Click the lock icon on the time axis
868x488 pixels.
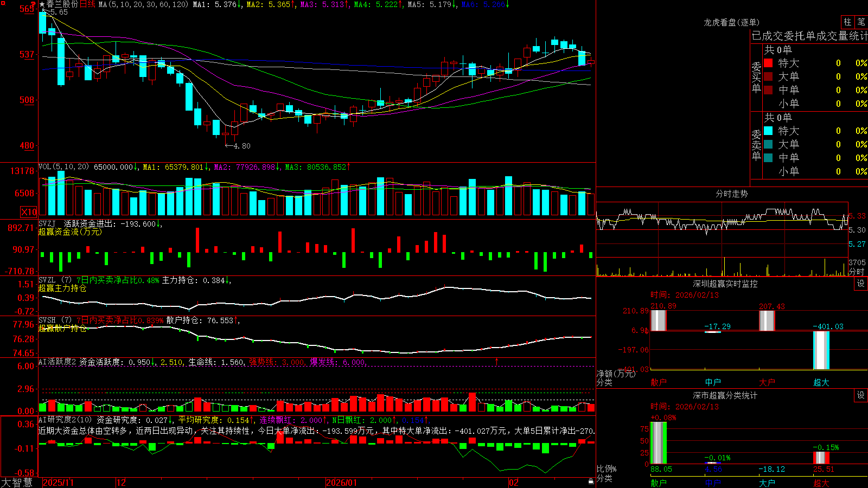click(x=591, y=481)
